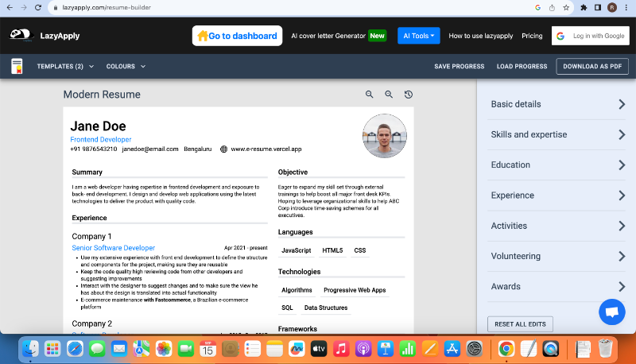This screenshot has width=636, height=364.
Task: Open AI cover letter Generator link
Action: coord(328,36)
